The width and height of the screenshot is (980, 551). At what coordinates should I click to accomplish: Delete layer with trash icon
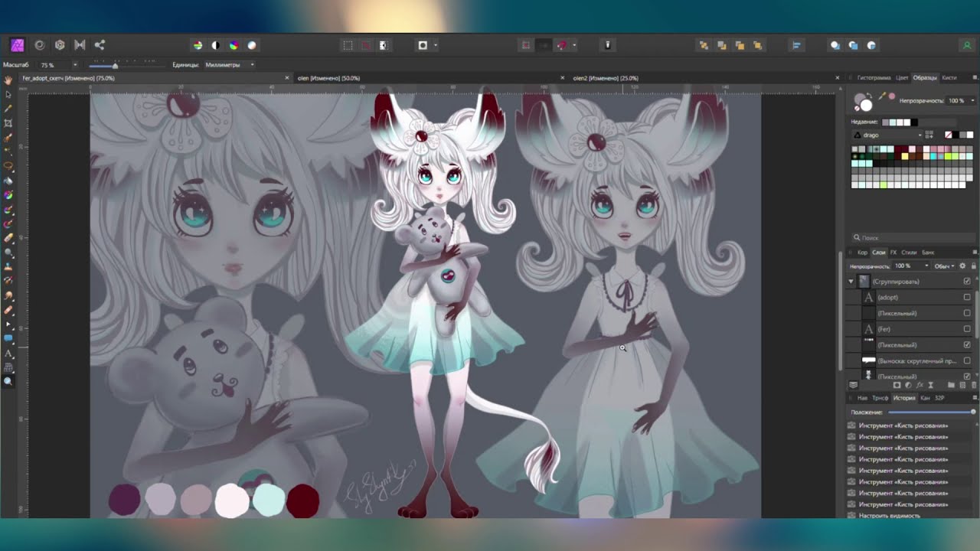[x=973, y=385]
